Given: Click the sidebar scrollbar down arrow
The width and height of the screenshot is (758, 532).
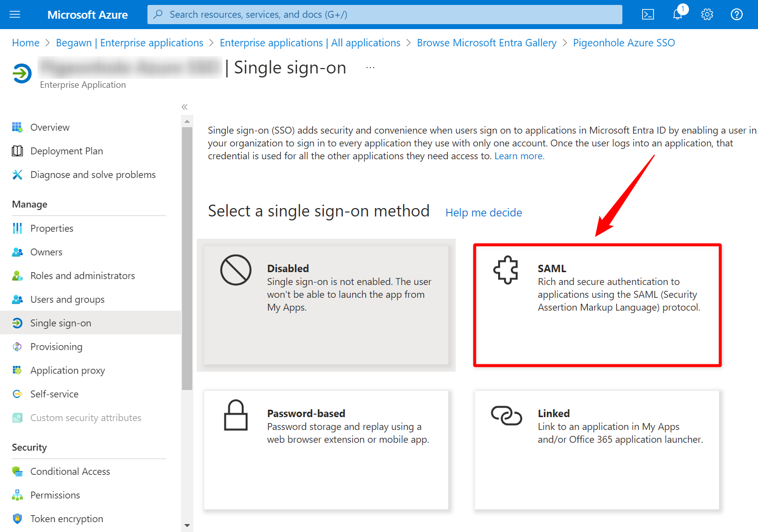Looking at the screenshot, I should pyautogui.click(x=187, y=526).
